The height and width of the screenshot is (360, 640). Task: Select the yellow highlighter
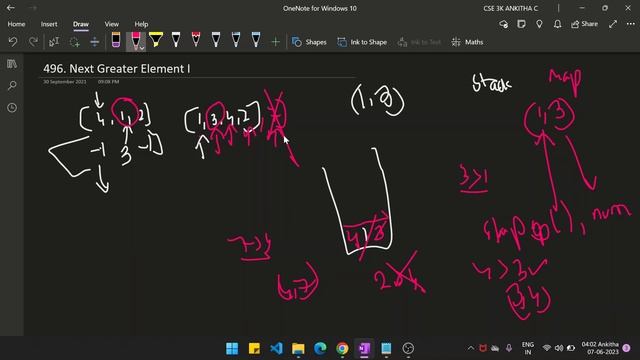coord(156,40)
